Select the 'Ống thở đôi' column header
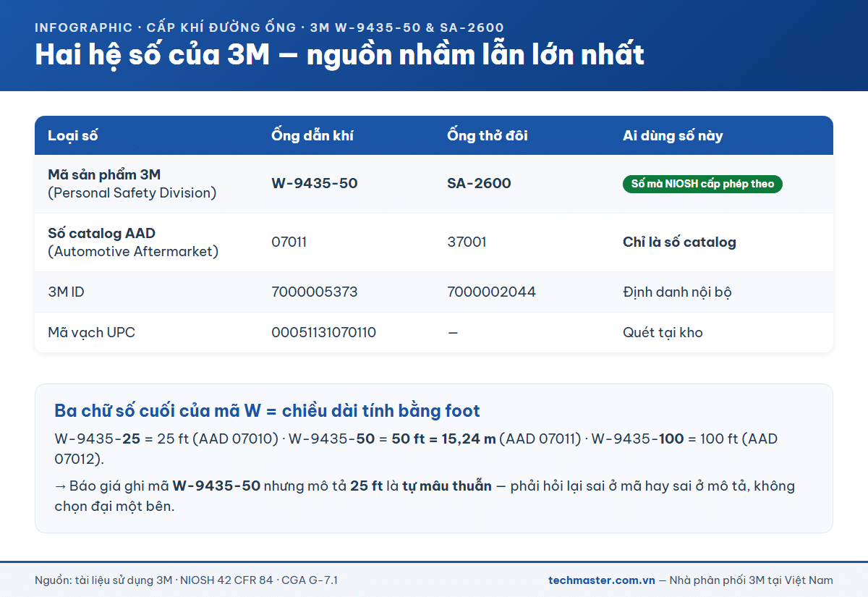Image resolution: width=868 pixels, height=597 pixels. click(488, 135)
